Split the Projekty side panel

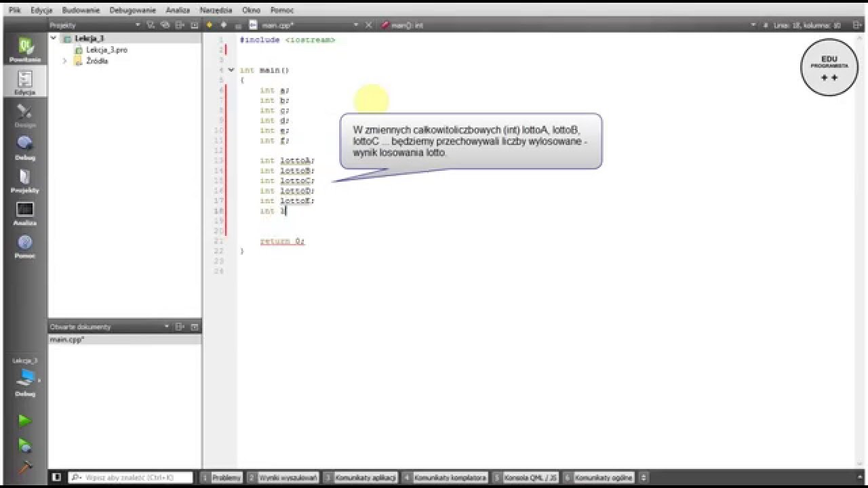point(180,25)
